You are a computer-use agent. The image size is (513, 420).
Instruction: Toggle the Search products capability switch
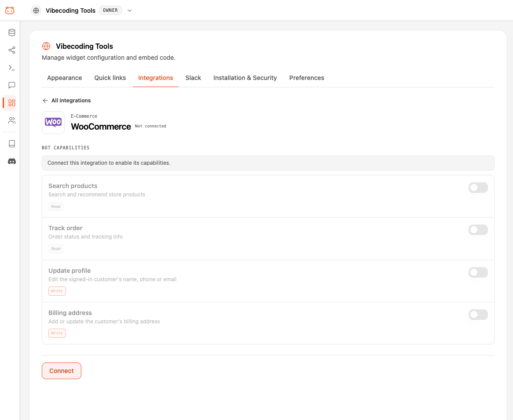point(478,188)
